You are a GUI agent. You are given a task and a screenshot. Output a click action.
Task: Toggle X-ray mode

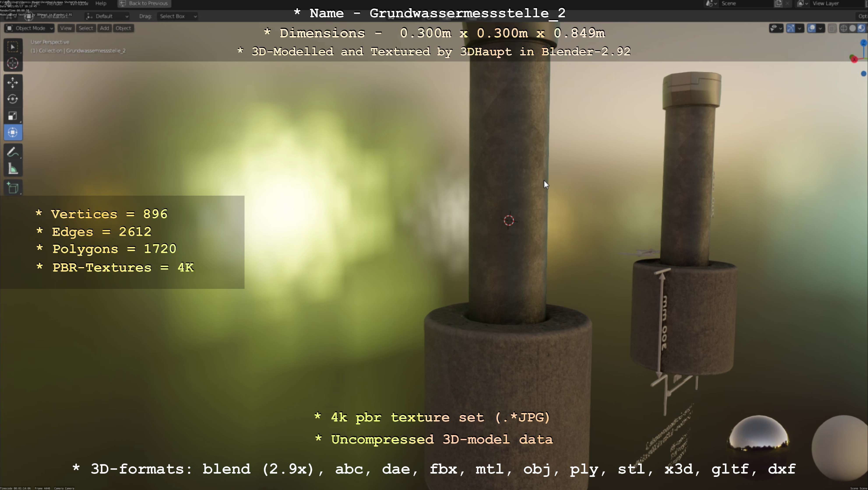832,28
